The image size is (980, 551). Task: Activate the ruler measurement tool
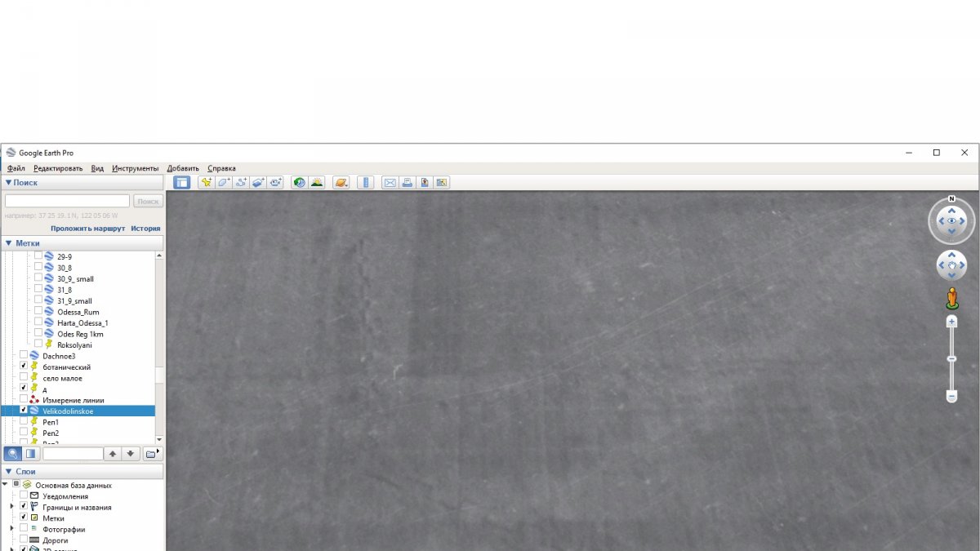(x=365, y=182)
